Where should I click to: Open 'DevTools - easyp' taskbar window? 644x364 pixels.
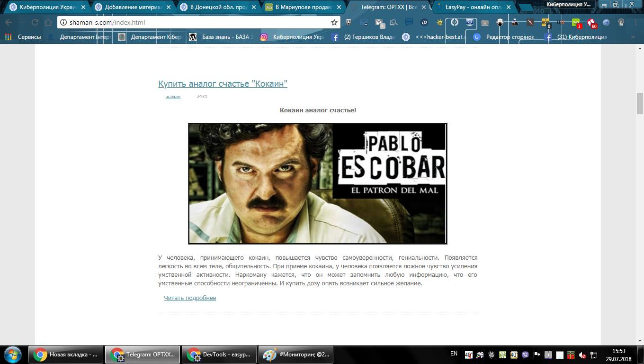point(219,355)
